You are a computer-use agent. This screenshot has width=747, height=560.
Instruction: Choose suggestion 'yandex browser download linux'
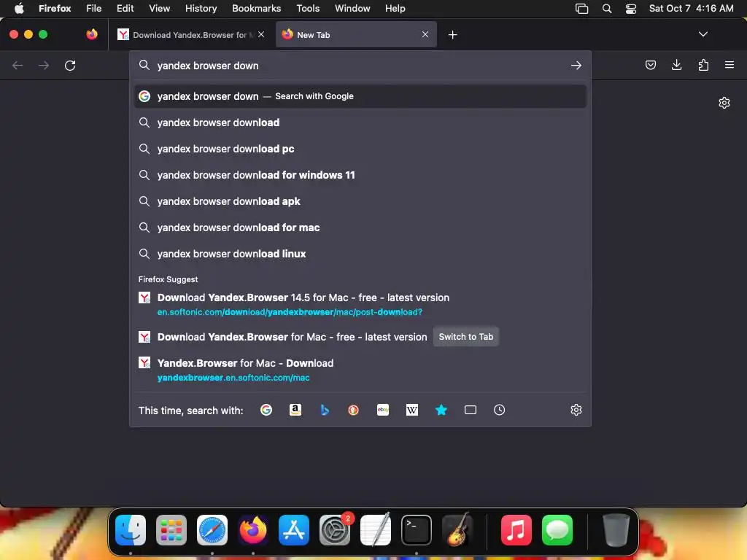point(360,253)
